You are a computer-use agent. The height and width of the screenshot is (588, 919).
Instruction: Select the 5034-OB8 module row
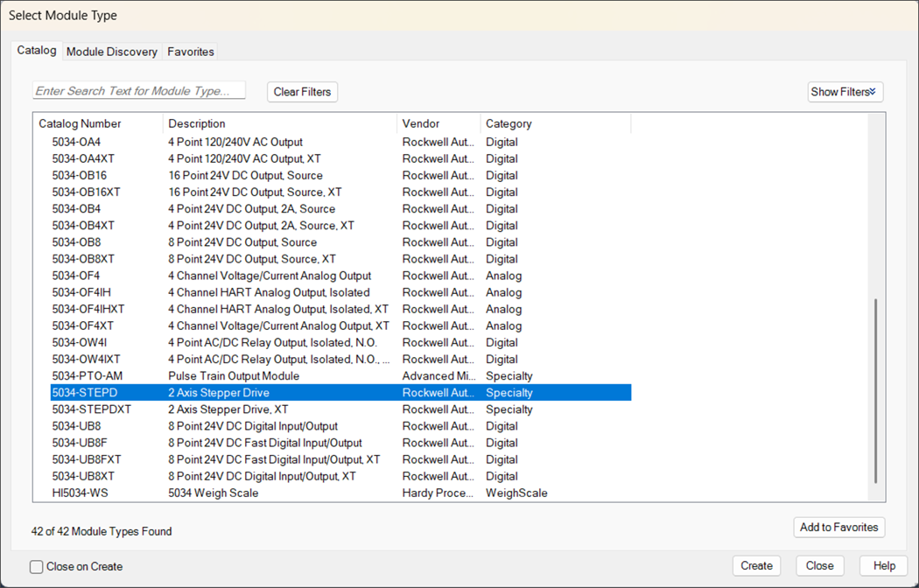click(x=340, y=241)
